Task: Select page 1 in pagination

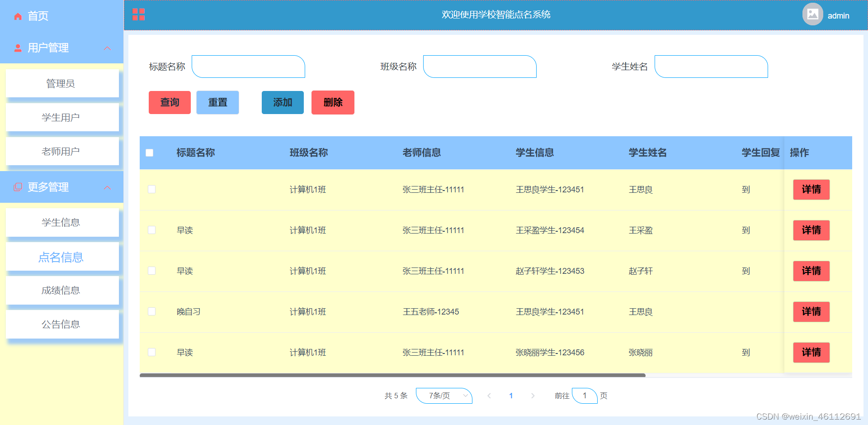Action: click(511, 396)
